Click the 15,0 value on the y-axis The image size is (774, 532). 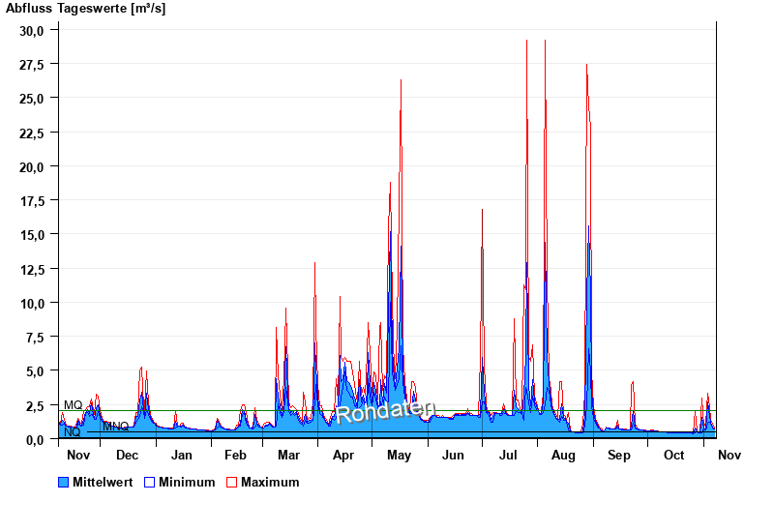32,235
